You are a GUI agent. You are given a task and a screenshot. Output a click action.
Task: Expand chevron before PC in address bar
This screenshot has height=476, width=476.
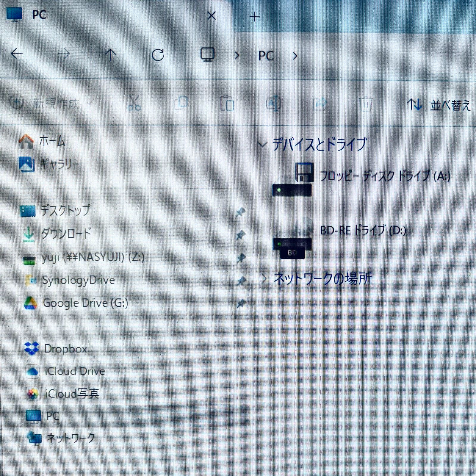pos(237,55)
